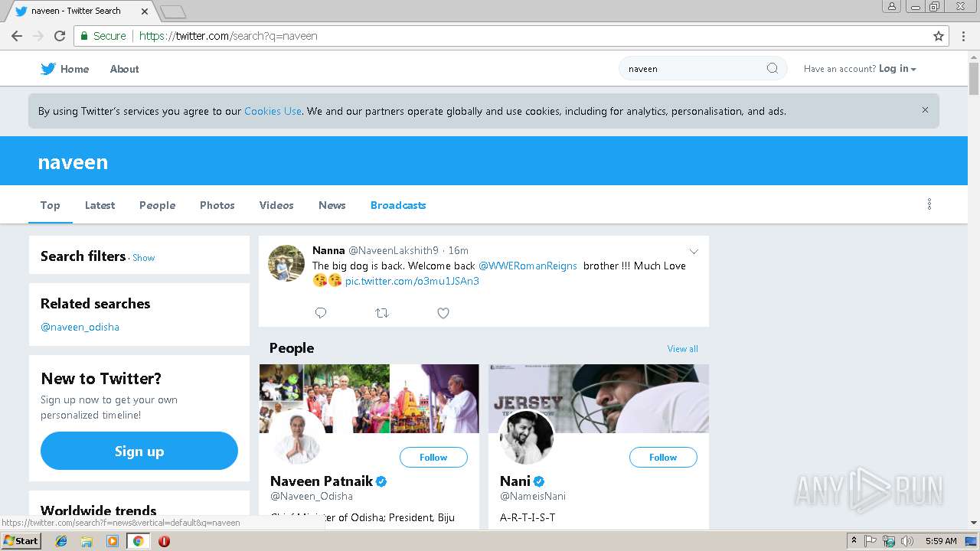Switch to the People tab
Image resolution: width=980 pixels, height=551 pixels.
pyautogui.click(x=157, y=205)
